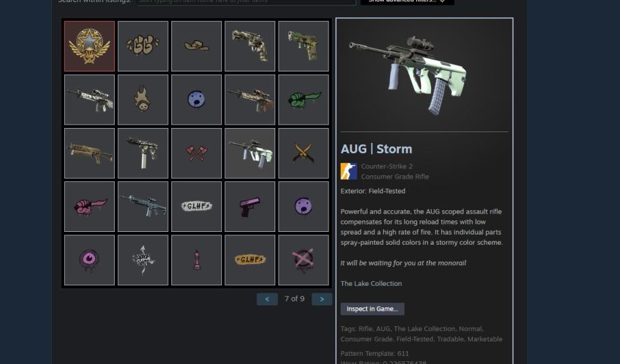The width and height of the screenshot is (620, 364).
Task: Select the white GLHF graffiti item
Action: [196, 207]
